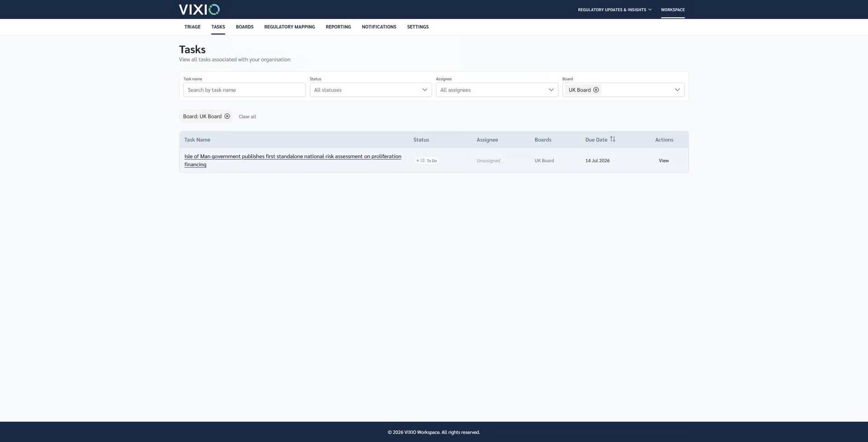Clear all active filters
Screen dimensions: 868x442
point(247,117)
